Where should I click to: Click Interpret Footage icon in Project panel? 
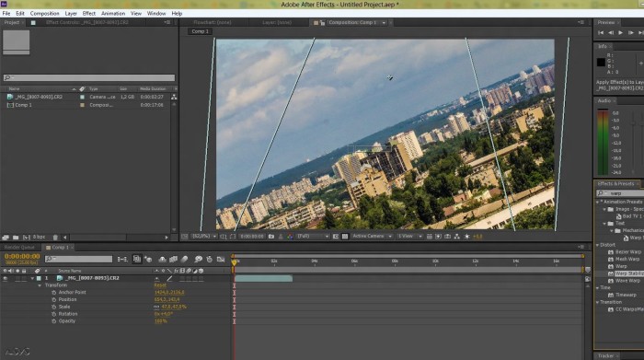[6, 238]
